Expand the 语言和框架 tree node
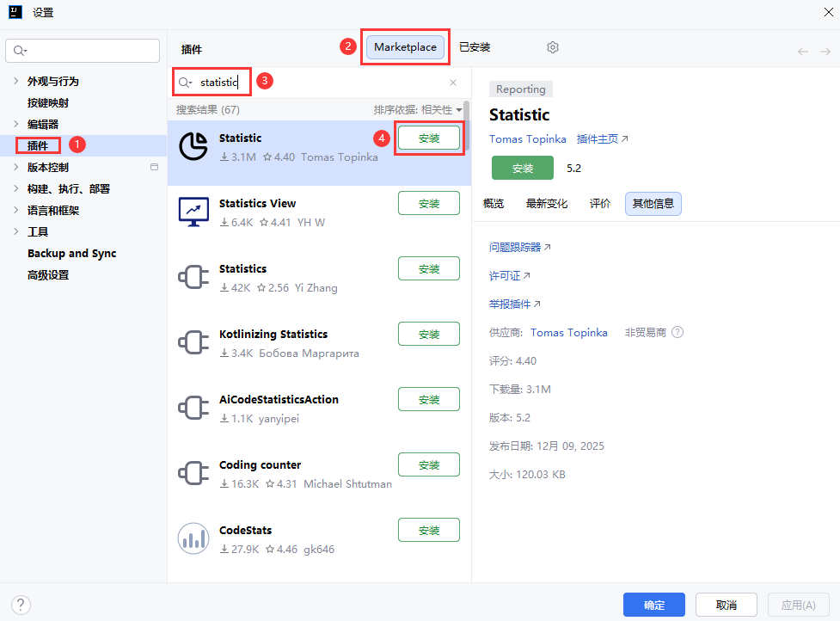Image resolution: width=840 pixels, height=621 pixels. click(x=16, y=210)
